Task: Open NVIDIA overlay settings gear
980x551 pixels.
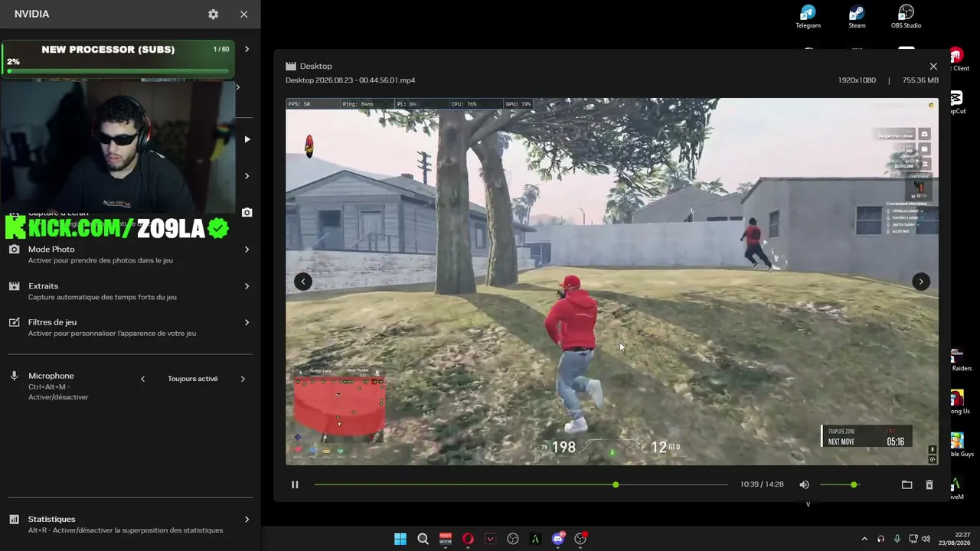Action: tap(213, 14)
